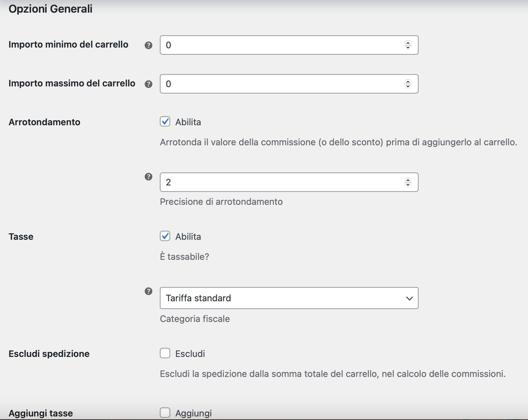Click the Tasse row label
Screen dimensions: 528x420
click(21, 236)
